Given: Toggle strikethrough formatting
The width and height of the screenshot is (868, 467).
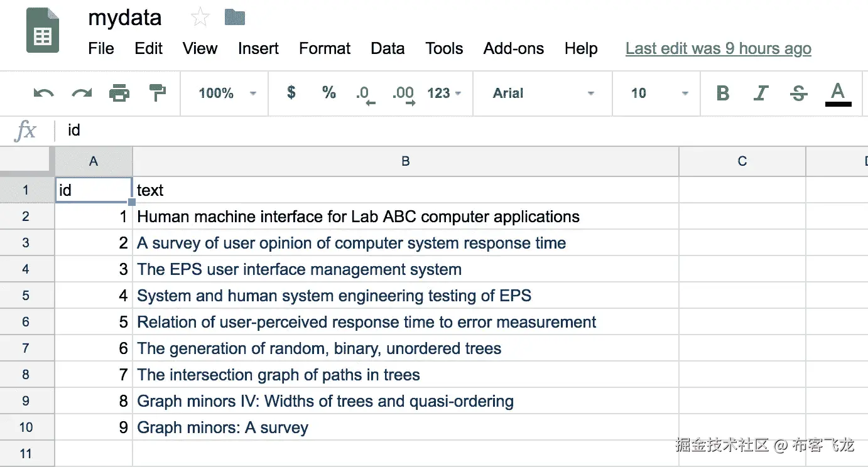Looking at the screenshot, I should (x=799, y=94).
